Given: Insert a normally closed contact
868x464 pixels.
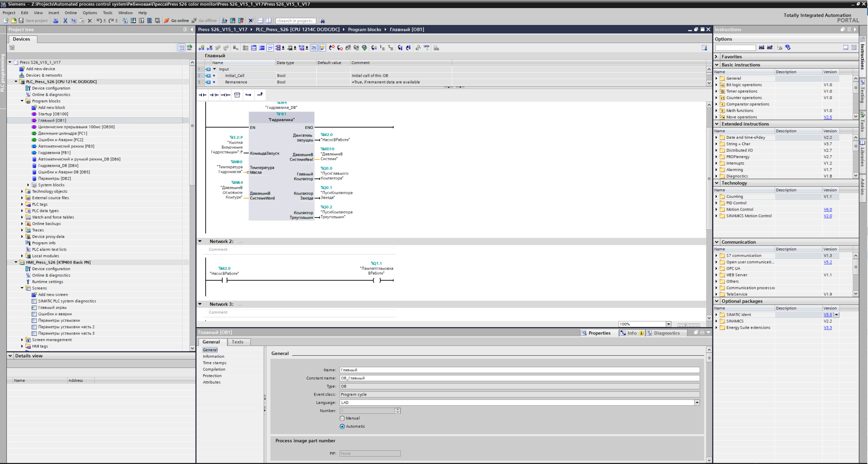Looking at the screenshot, I should [214, 95].
